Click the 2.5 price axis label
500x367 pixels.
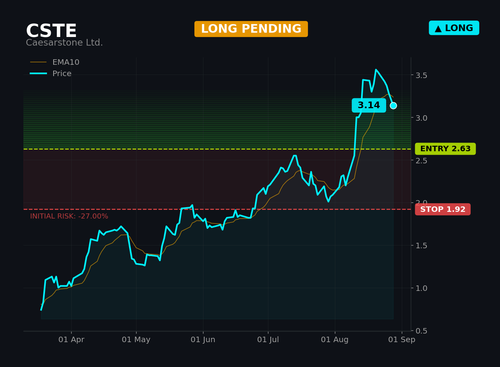[421, 161]
